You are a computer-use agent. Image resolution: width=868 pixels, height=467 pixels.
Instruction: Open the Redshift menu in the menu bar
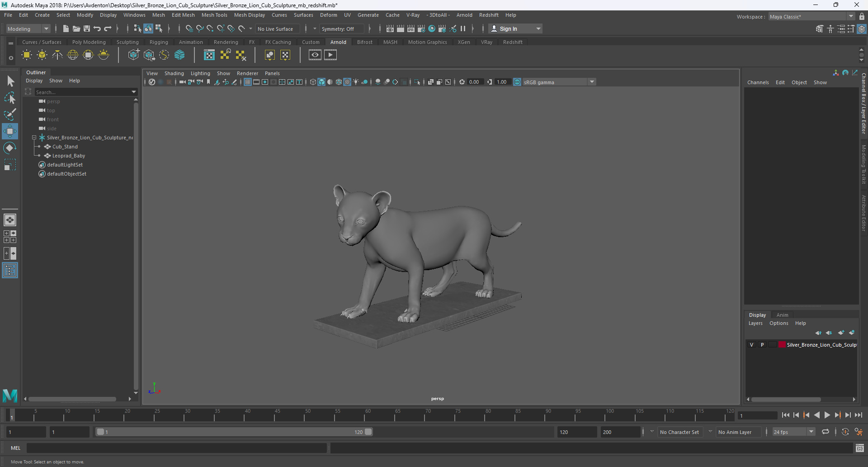point(489,15)
